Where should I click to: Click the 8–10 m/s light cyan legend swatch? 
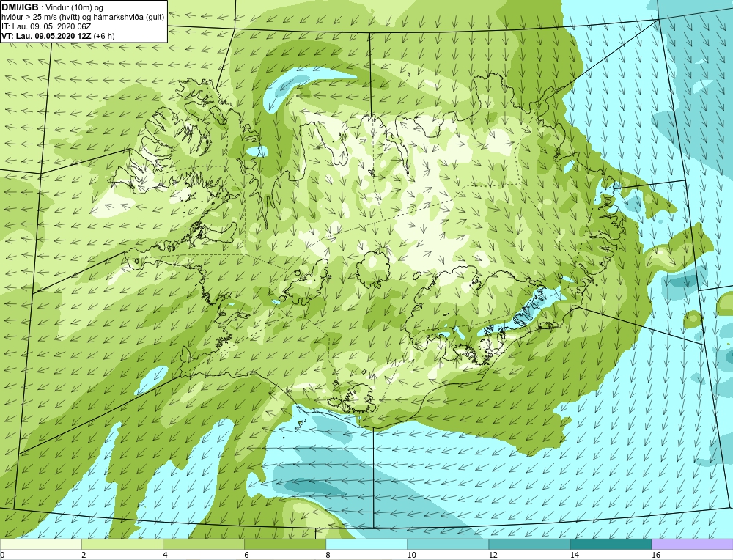[x=366, y=544]
